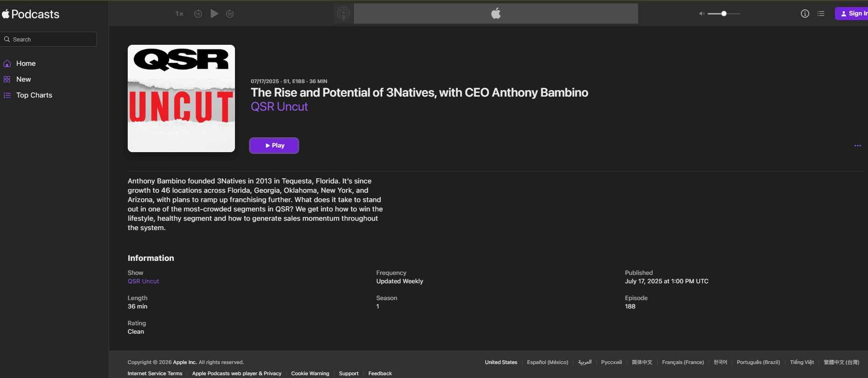
Task: Play the 3Natives episode
Action: coord(274,146)
